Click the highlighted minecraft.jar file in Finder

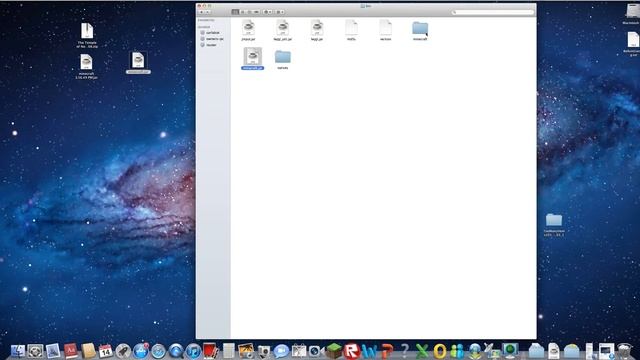click(253, 59)
